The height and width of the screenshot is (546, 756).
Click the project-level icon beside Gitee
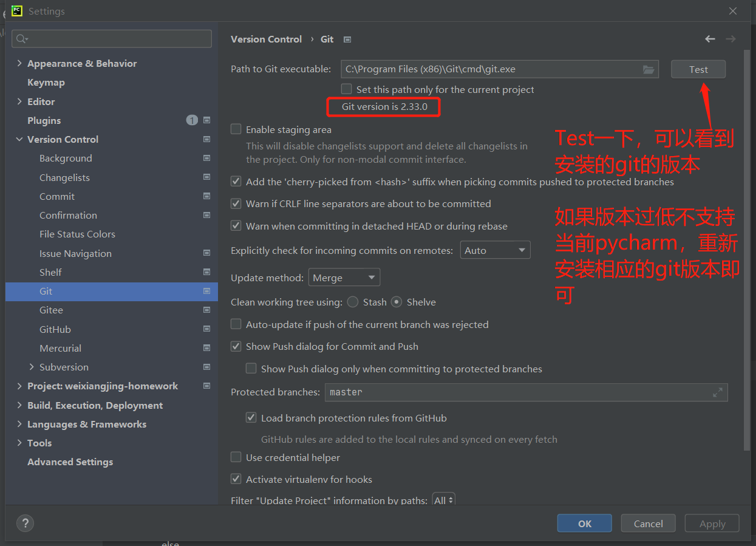click(x=206, y=310)
